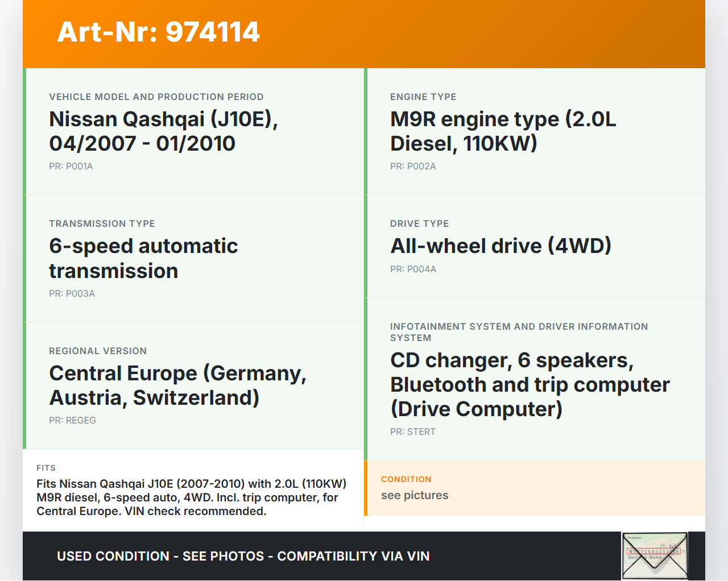
Task: Click the PR: P004A code
Action: pyautogui.click(x=413, y=269)
